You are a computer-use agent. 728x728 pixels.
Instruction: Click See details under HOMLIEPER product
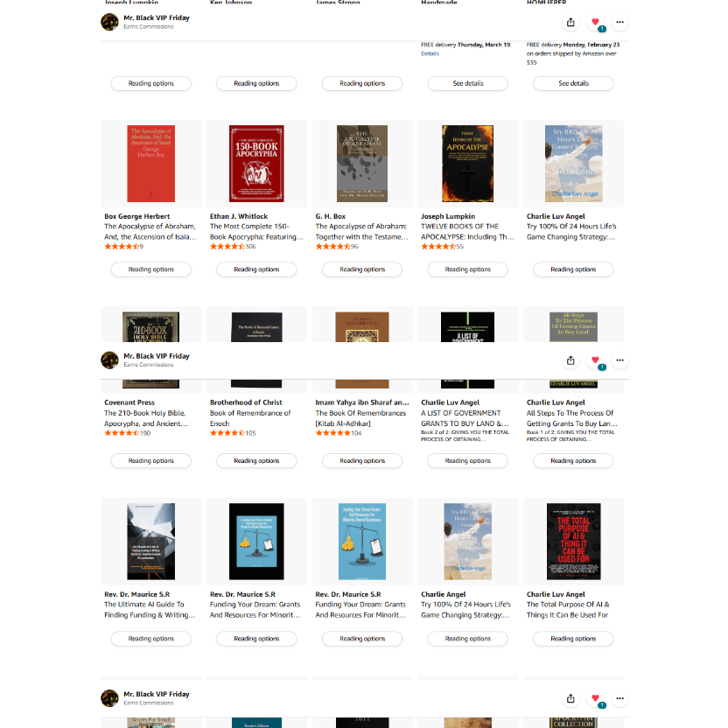[573, 84]
